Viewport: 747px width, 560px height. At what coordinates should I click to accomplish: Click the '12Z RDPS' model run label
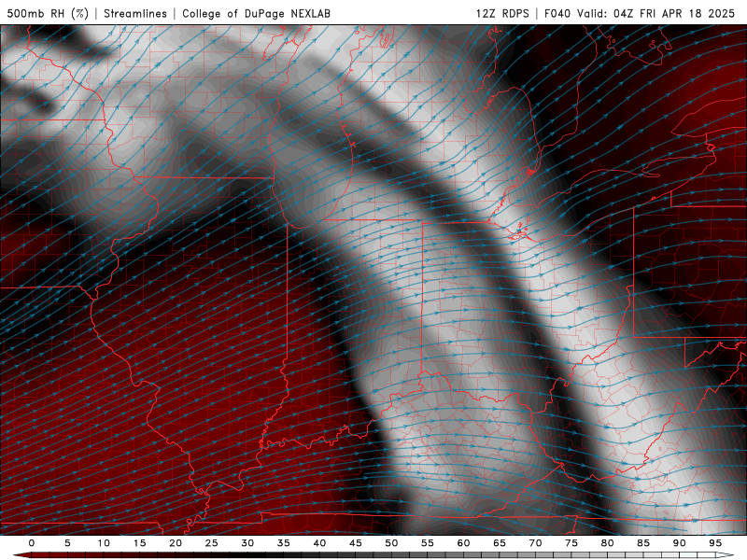[x=502, y=13]
